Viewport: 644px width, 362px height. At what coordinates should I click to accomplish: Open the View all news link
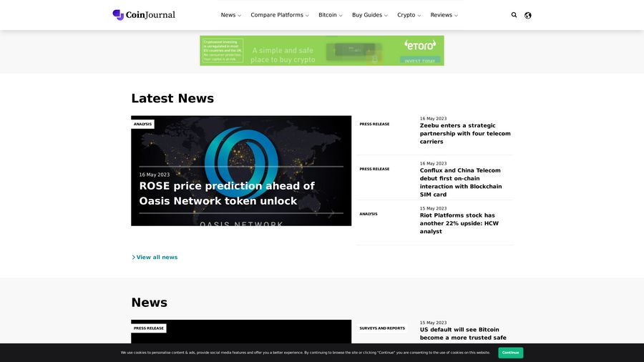click(x=157, y=258)
